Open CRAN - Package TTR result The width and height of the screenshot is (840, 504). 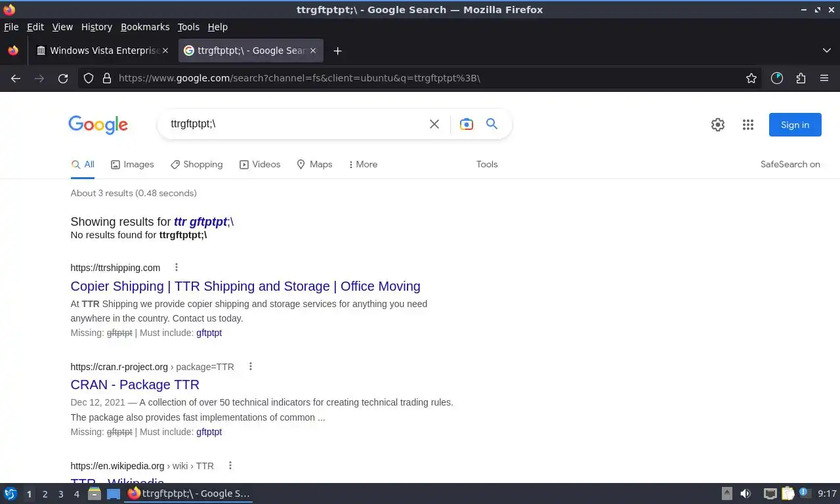pyautogui.click(x=135, y=385)
